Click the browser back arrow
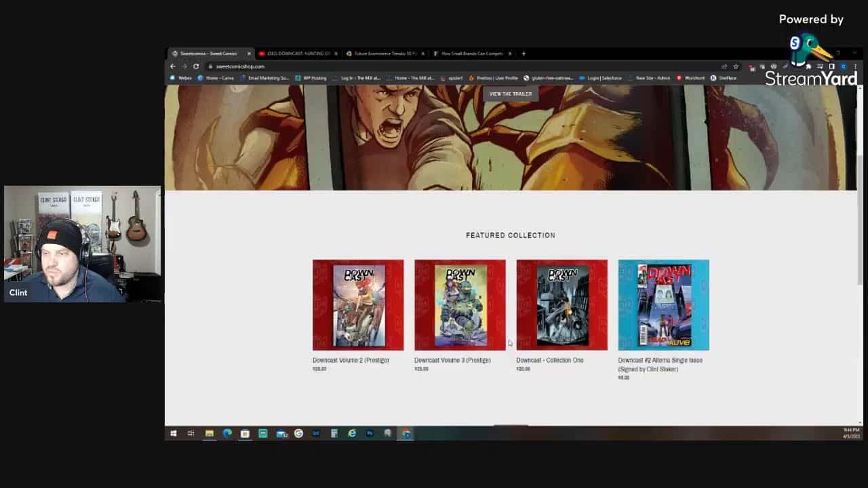868x488 pixels. [x=172, y=66]
